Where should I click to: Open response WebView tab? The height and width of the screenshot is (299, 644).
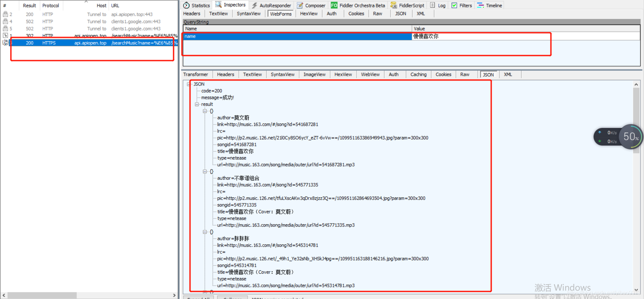click(370, 74)
